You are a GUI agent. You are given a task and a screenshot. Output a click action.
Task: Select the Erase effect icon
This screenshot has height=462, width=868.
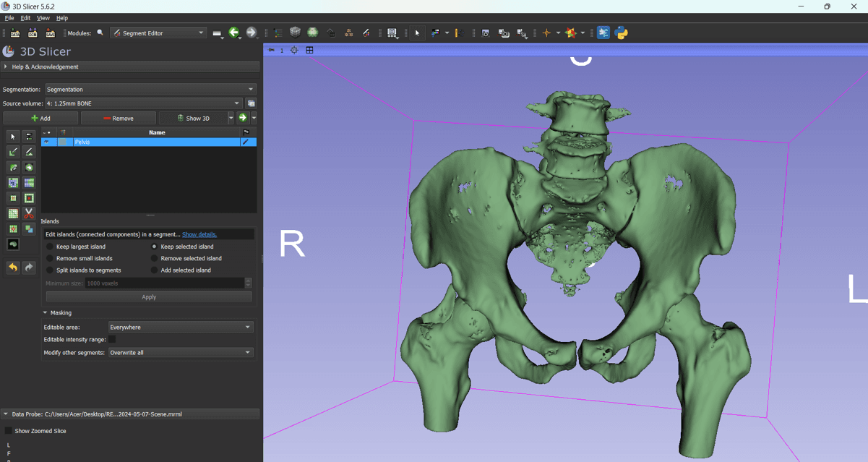(x=13, y=167)
